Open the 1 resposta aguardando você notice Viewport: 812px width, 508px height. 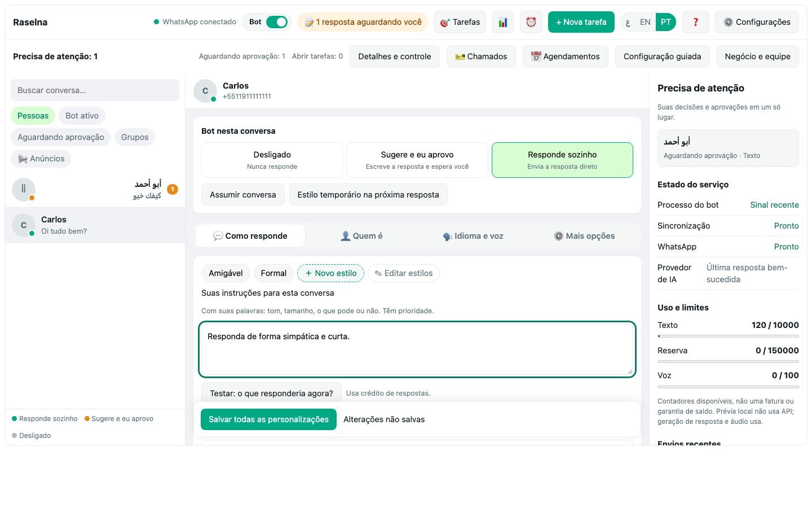[363, 22]
